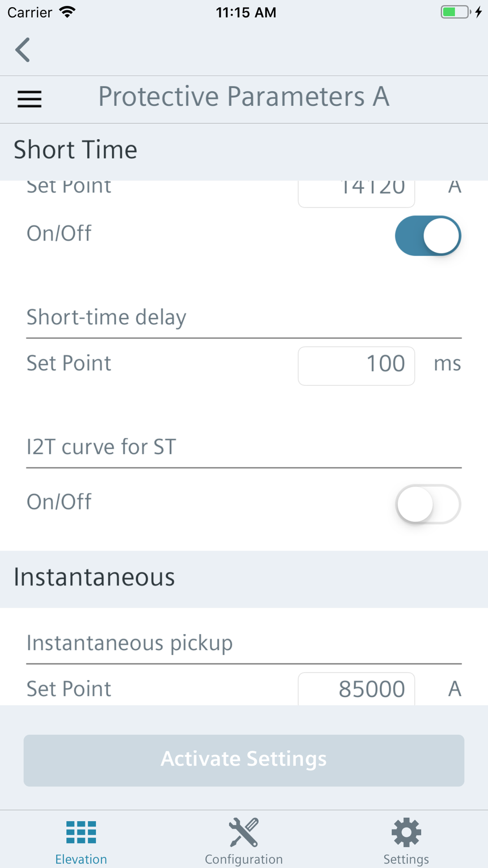Tap the Settings gear icon

click(406, 832)
